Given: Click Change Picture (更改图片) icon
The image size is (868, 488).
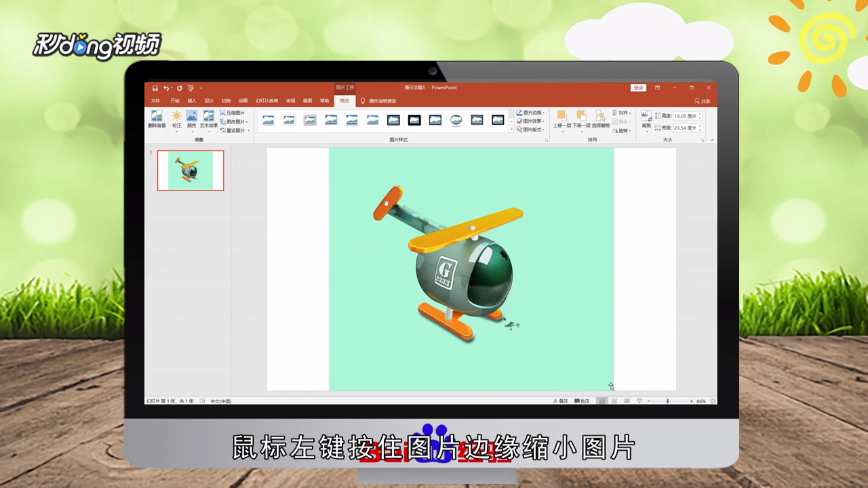Looking at the screenshot, I should point(223,122).
